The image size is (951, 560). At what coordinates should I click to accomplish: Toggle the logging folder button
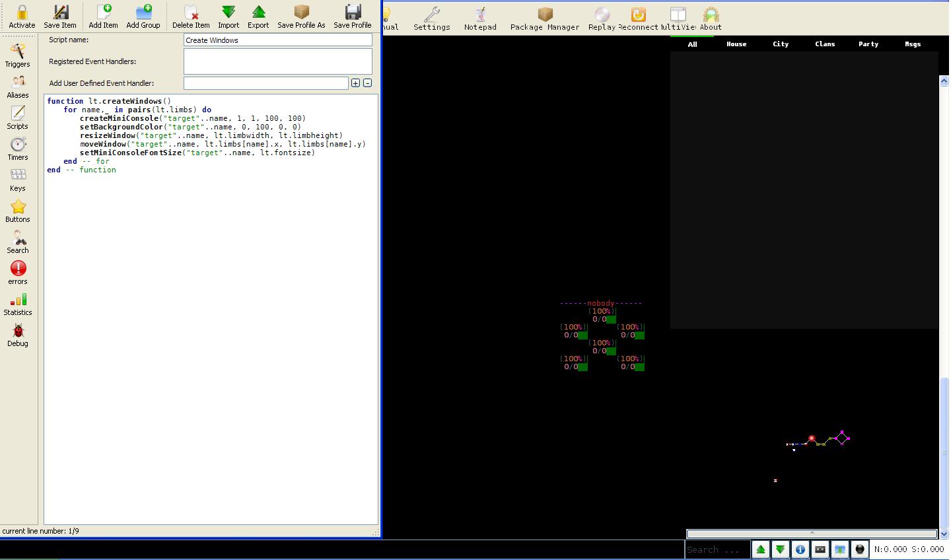pyautogui.click(x=840, y=549)
